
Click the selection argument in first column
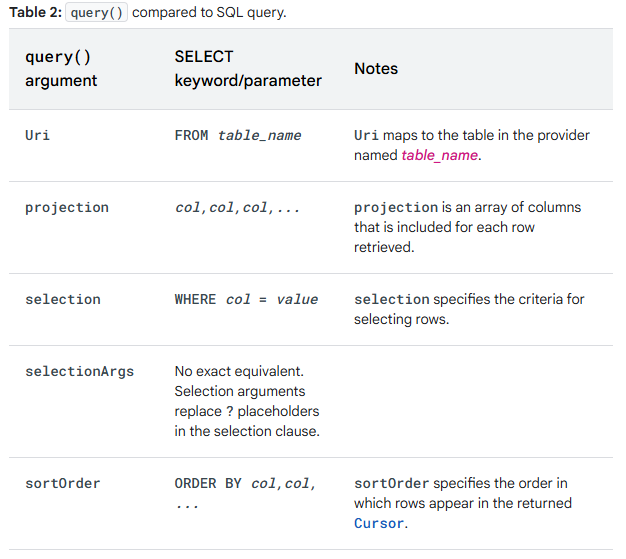[x=62, y=299]
